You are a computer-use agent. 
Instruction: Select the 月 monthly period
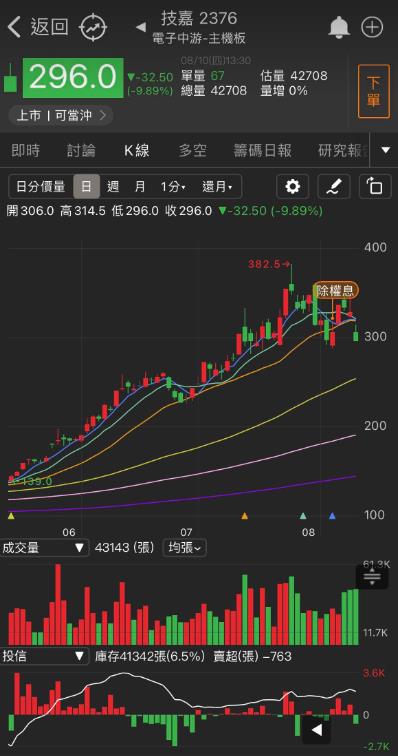tap(140, 187)
